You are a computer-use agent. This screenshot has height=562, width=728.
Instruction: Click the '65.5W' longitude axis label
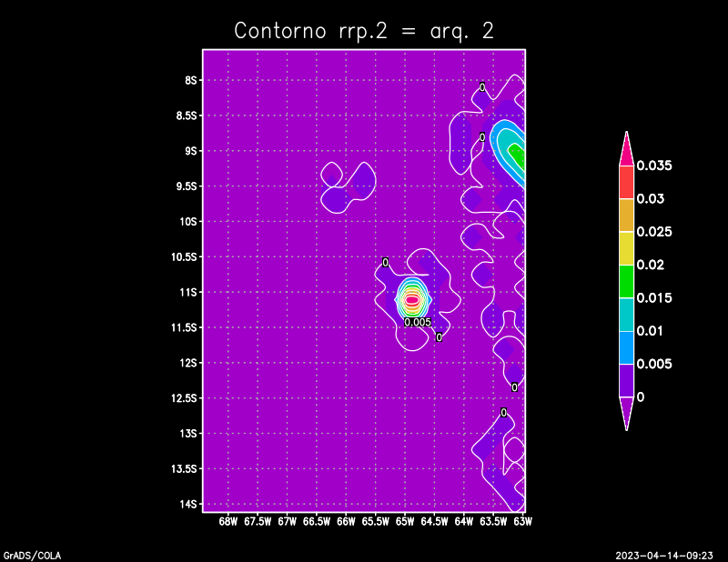(x=376, y=522)
